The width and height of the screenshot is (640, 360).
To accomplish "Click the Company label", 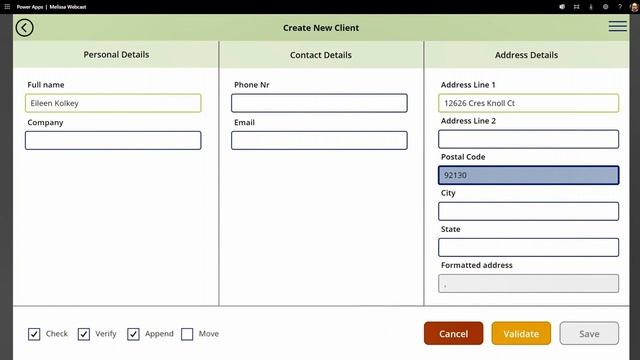I will [x=45, y=122].
